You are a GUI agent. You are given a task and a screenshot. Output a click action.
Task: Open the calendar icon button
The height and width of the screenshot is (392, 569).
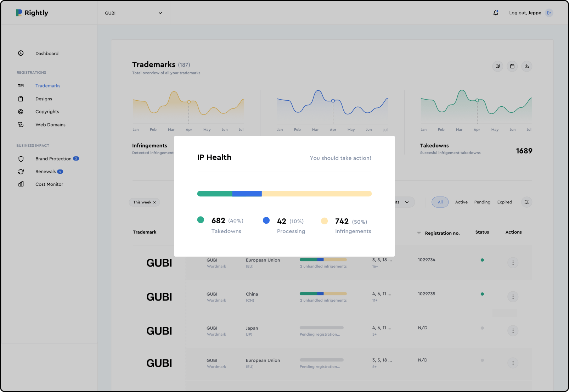tap(512, 66)
